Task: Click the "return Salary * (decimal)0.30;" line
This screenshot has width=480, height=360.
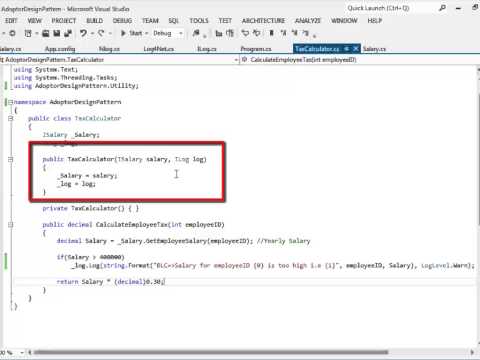Action: (x=110, y=282)
